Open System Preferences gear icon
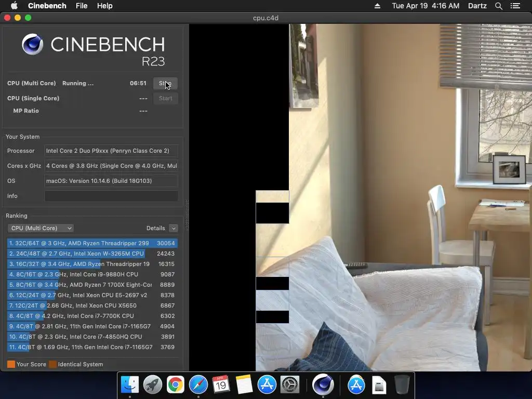The width and height of the screenshot is (532, 399). pyautogui.click(x=289, y=385)
